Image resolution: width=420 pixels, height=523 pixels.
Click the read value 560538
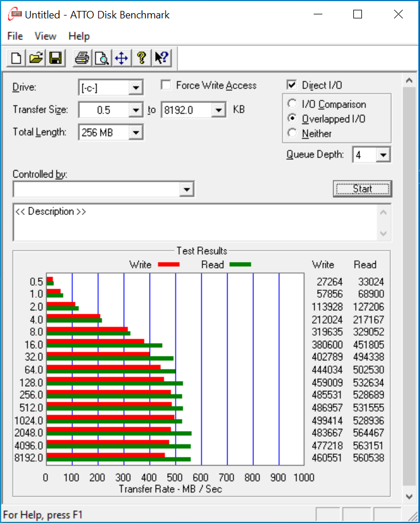[x=368, y=457]
